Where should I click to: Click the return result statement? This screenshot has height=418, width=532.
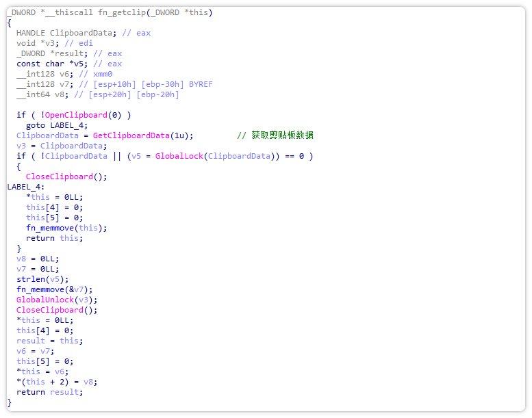pyautogui.click(x=49, y=392)
